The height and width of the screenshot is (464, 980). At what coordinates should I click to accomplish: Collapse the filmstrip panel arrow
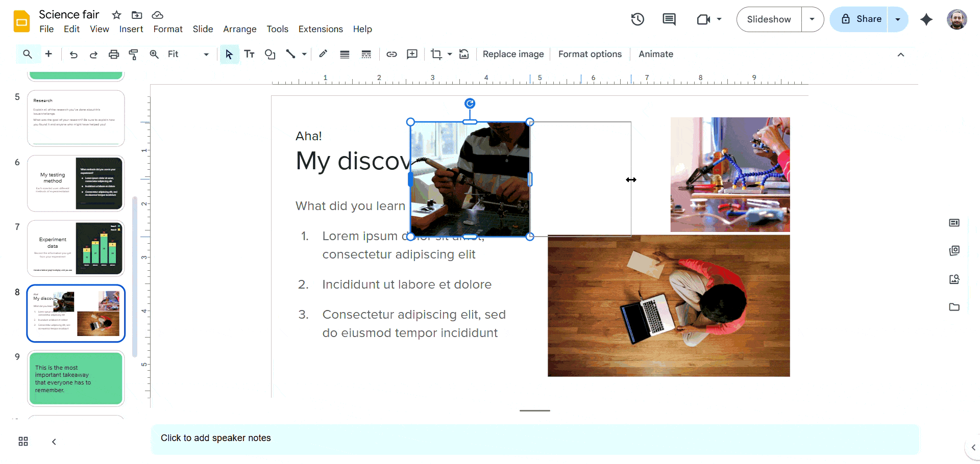[54, 442]
